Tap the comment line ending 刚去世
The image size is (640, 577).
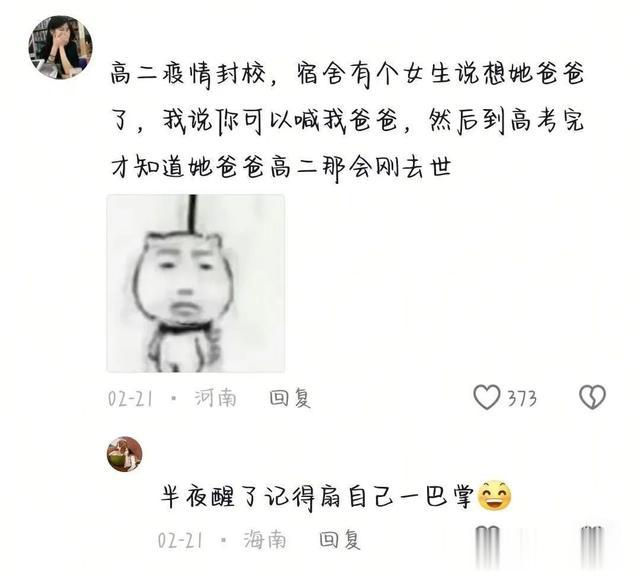tap(282, 168)
